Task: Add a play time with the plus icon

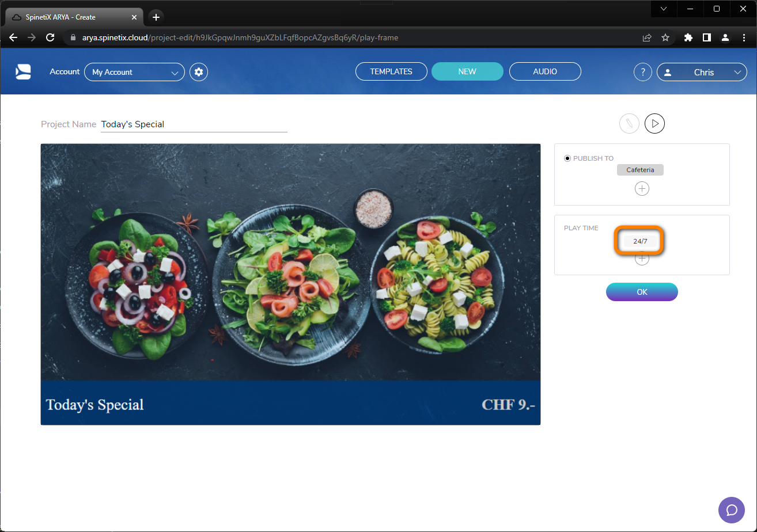Action: pos(642,258)
